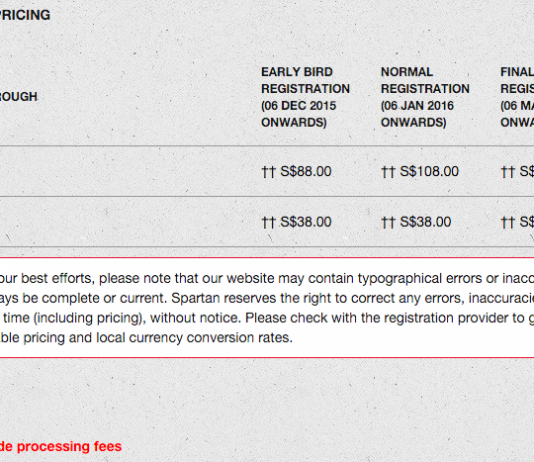Click the dagger symbols in final registration first row
The width and height of the screenshot is (534, 462).
(x=507, y=172)
